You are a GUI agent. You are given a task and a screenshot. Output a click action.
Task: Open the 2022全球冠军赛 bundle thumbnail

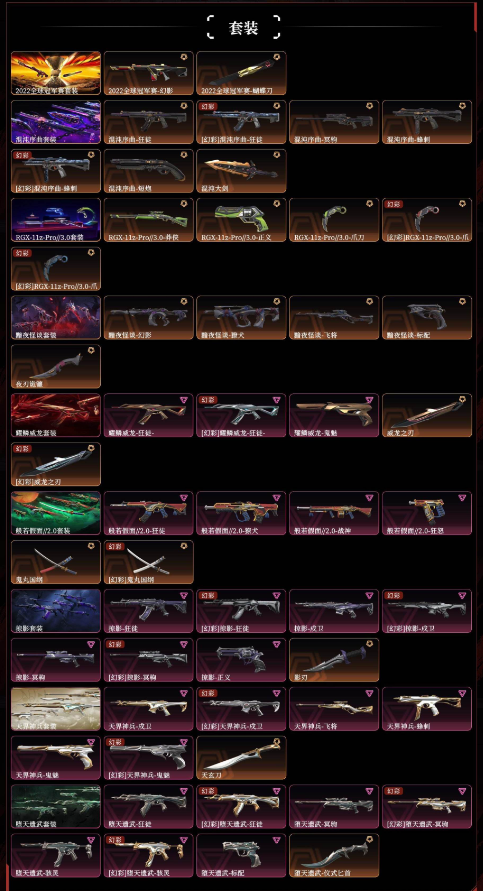56,73
